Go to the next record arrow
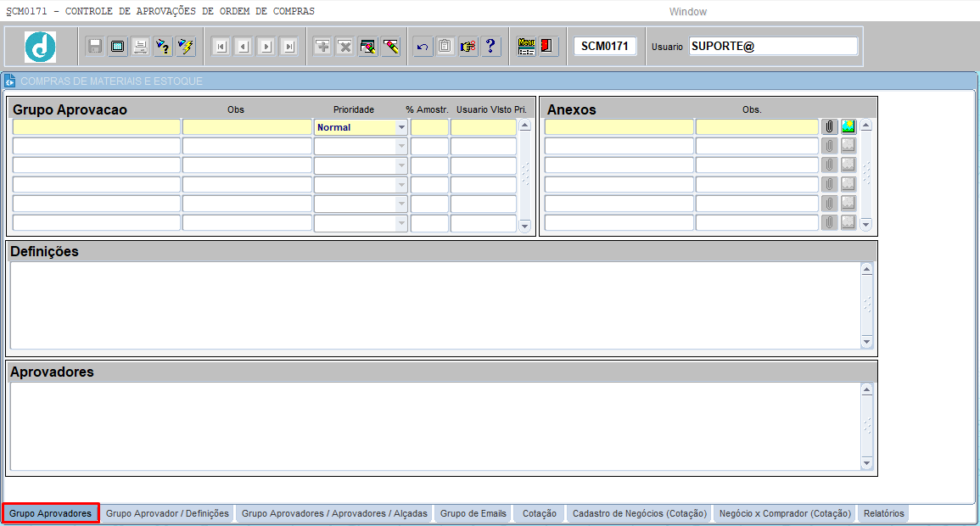Image resolution: width=980 pixels, height=526 pixels. click(x=266, y=46)
